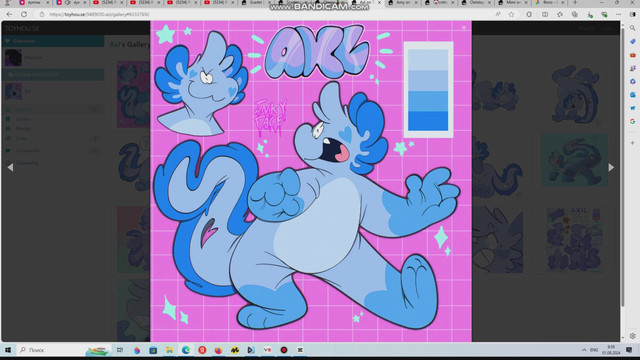
Task: Open Firefox from the taskbar
Action: [218, 350]
